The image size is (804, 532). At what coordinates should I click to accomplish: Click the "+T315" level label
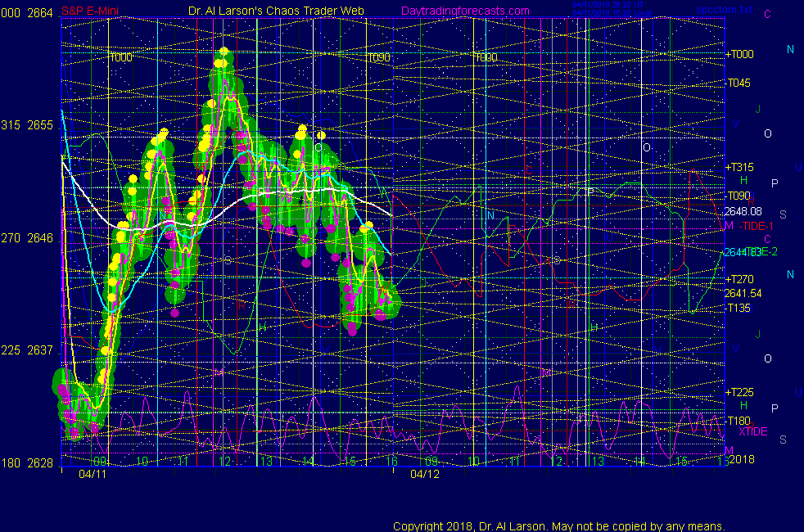click(x=739, y=167)
